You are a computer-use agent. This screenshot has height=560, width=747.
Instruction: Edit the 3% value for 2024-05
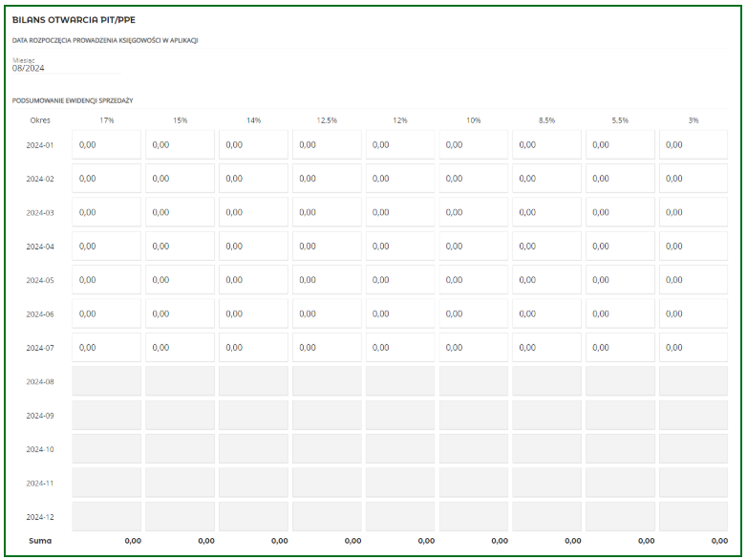pos(694,280)
